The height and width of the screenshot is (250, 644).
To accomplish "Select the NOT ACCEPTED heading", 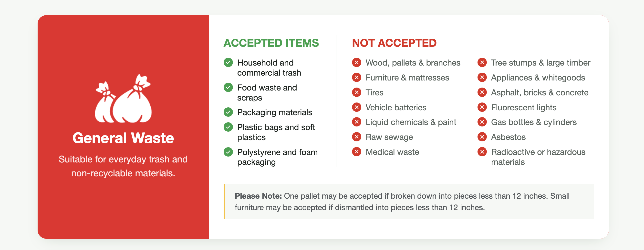I will point(394,43).
